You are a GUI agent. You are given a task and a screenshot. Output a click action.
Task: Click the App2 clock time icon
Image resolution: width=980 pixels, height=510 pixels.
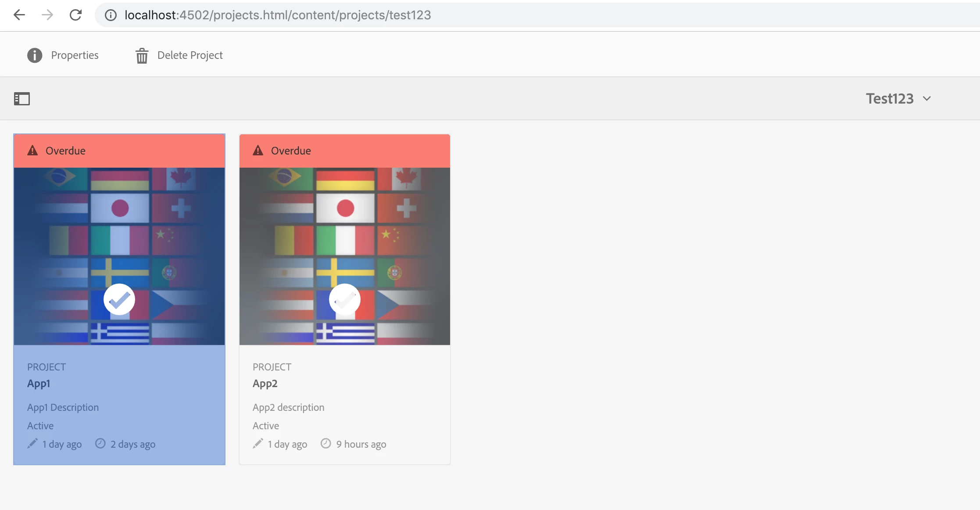[325, 444]
